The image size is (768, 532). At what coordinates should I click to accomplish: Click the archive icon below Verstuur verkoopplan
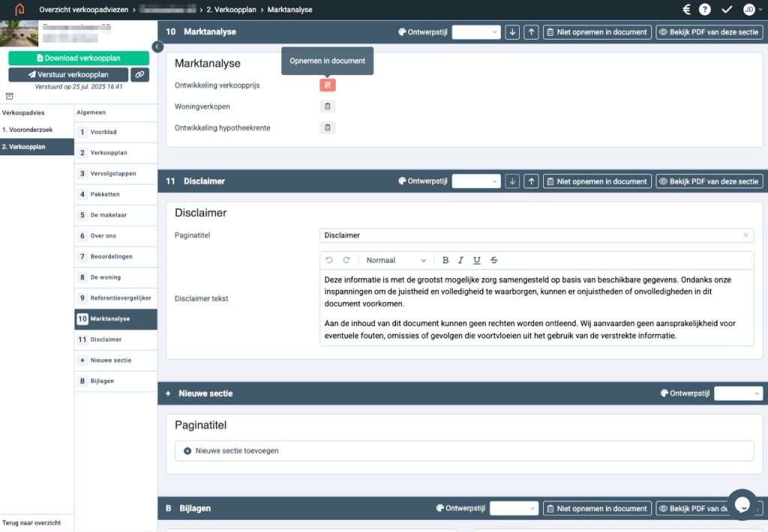tap(9, 97)
